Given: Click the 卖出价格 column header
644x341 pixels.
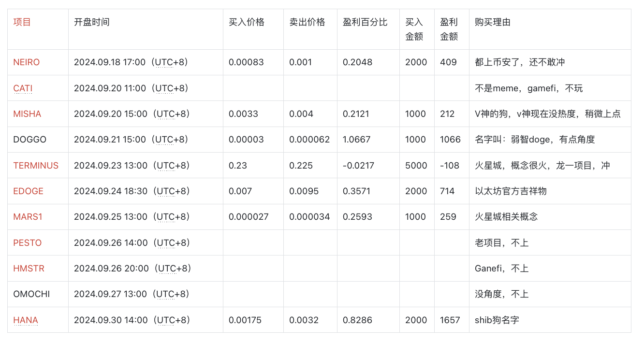Looking at the screenshot, I should tap(307, 22).
